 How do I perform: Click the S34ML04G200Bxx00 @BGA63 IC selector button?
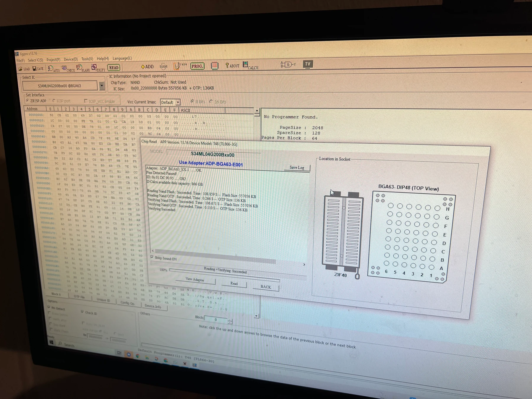coord(59,86)
